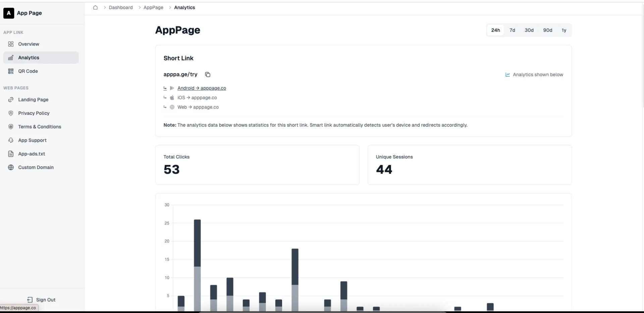The width and height of the screenshot is (644, 313).
Task: Click the Dashboard breadcrumb link
Action: pos(121,7)
